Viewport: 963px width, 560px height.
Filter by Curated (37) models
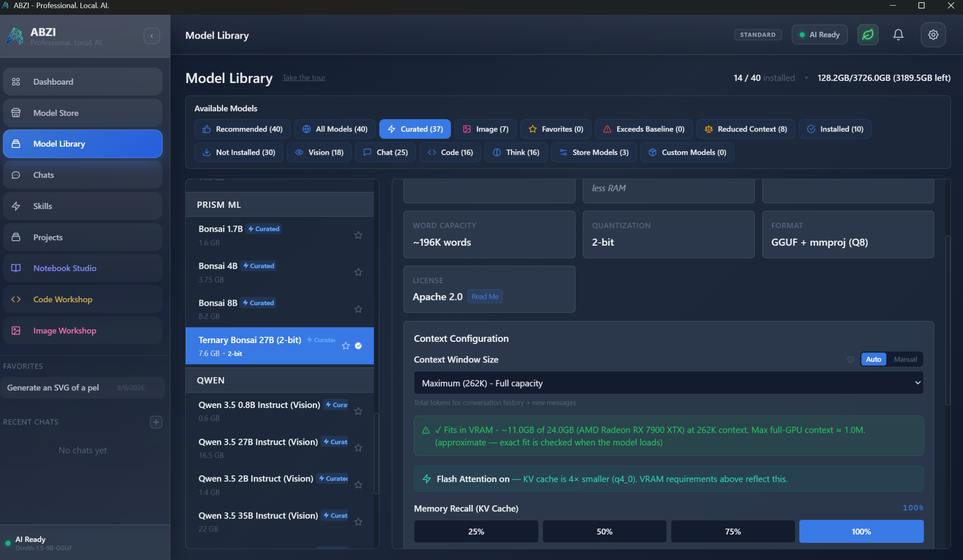[415, 129]
